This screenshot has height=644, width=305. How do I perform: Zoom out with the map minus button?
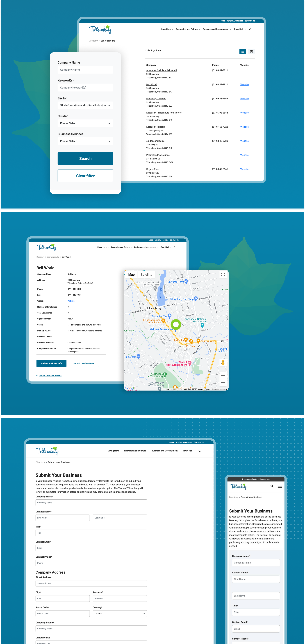tap(223, 383)
